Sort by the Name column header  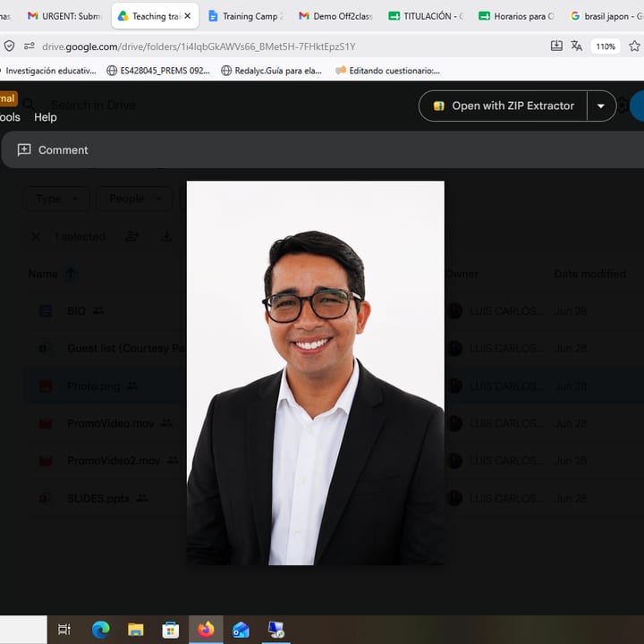43,274
